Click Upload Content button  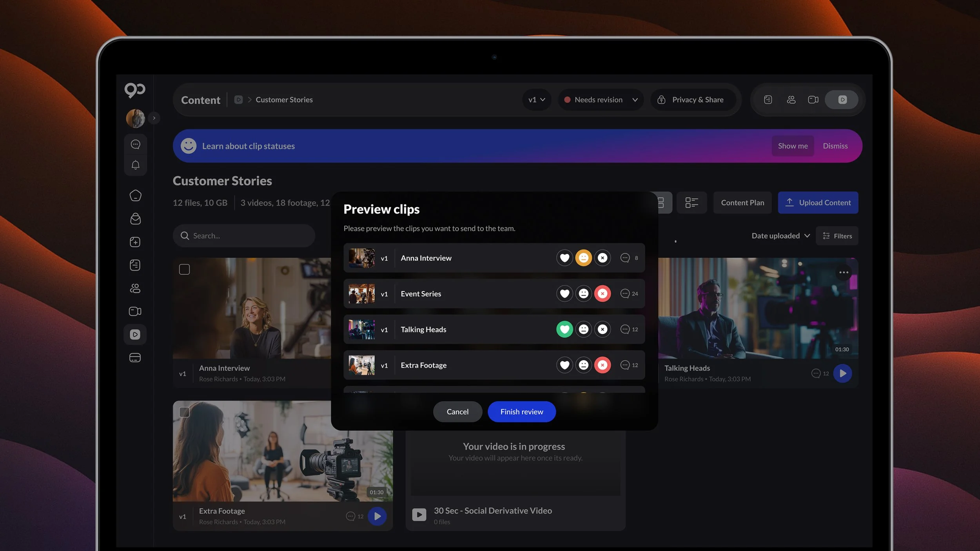818,203
